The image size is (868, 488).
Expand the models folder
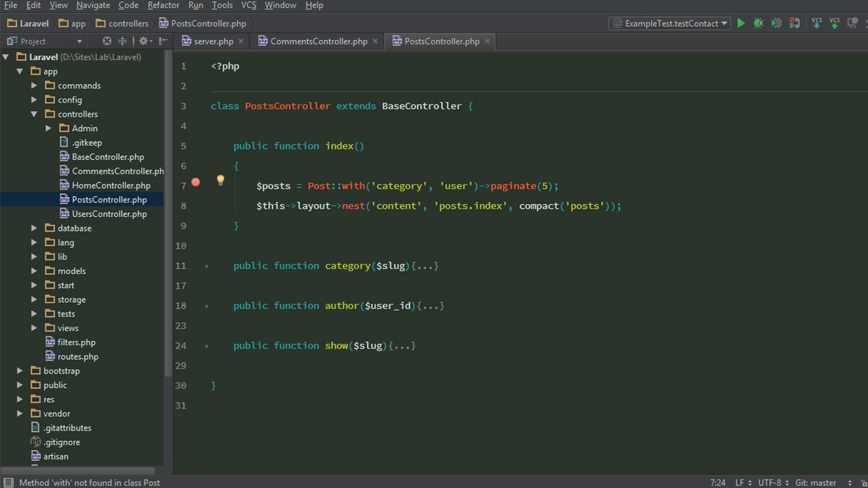33,270
